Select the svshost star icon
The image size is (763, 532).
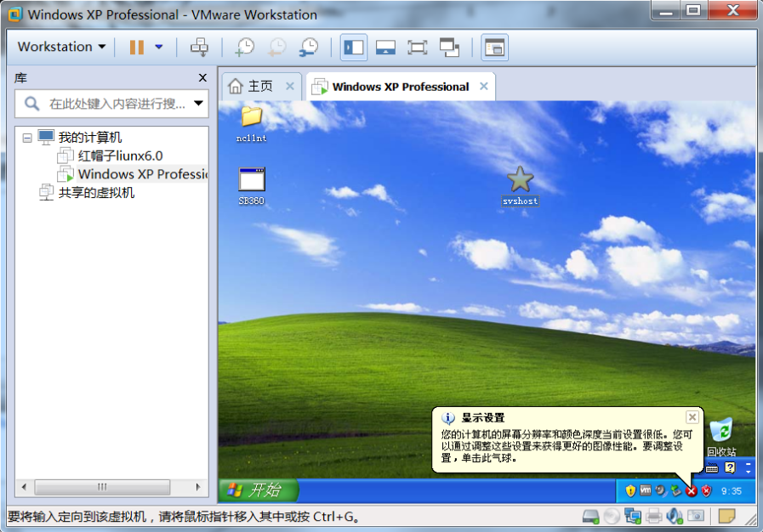521,186
